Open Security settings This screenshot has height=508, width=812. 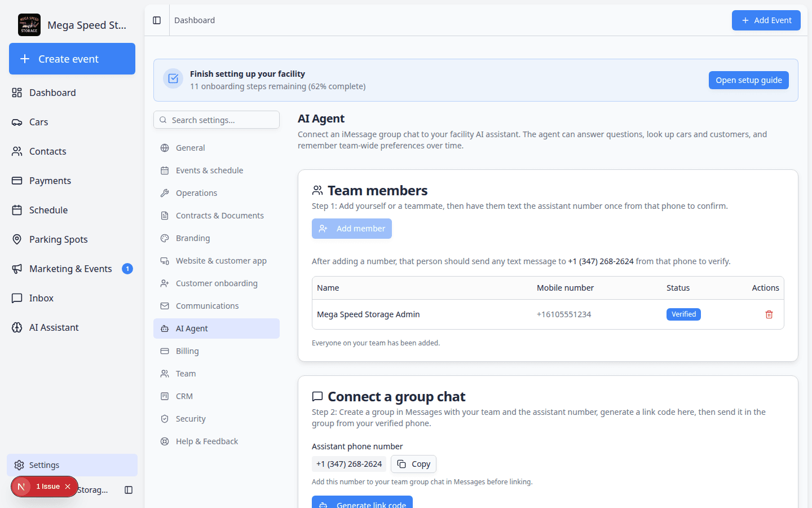tap(217, 419)
